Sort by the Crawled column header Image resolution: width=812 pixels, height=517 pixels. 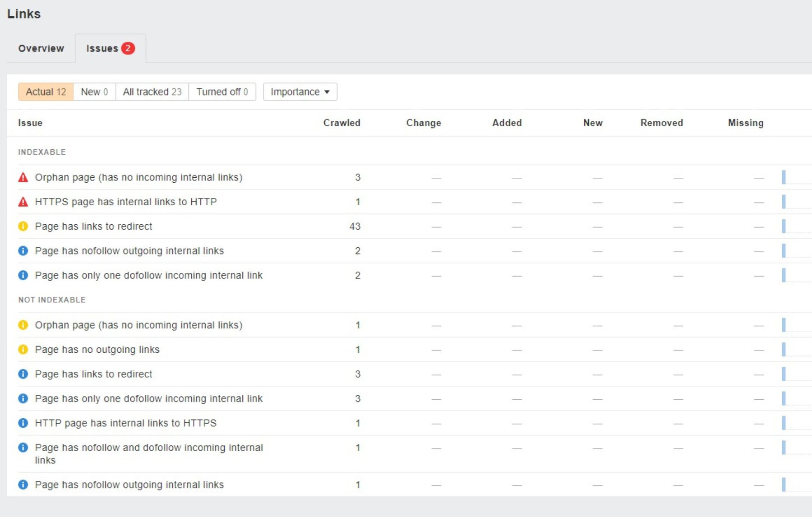[342, 123]
